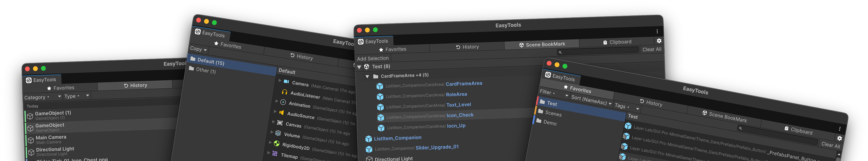
Task: Open the Tags dropdown in Favorites window
Action: click(x=627, y=107)
